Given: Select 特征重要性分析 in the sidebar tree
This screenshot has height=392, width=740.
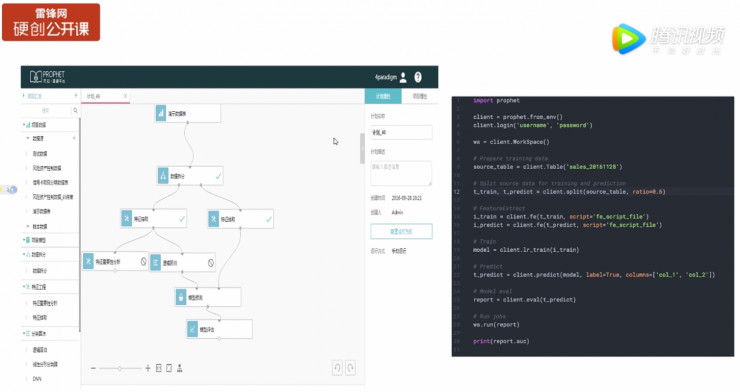Looking at the screenshot, I should coord(45,303).
